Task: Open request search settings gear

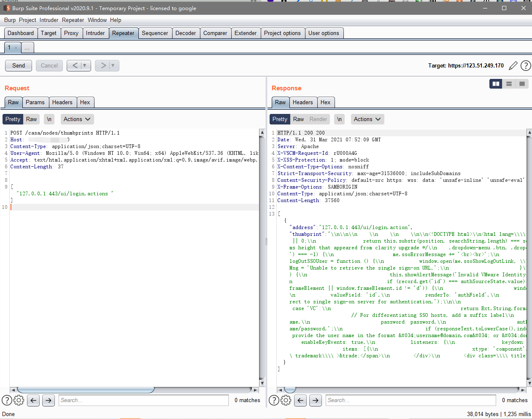Action: [x=19, y=400]
